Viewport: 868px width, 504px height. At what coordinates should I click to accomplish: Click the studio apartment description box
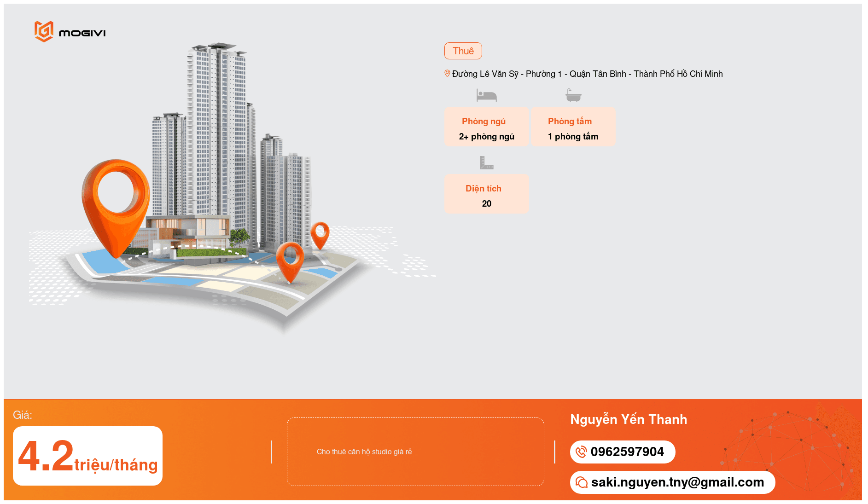point(415,452)
